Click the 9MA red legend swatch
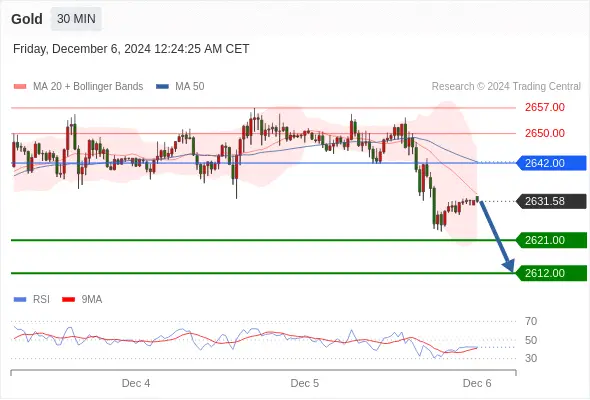The width and height of the screenshot is (590, 400). click(68, 300)
